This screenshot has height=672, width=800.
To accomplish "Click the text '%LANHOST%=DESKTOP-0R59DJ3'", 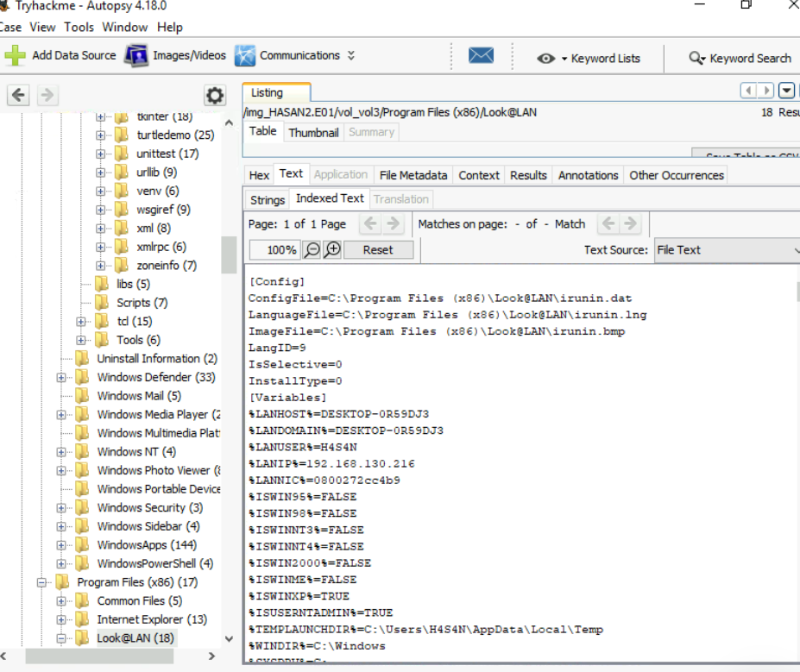I will pyautogui.click(x=339, y=414).
